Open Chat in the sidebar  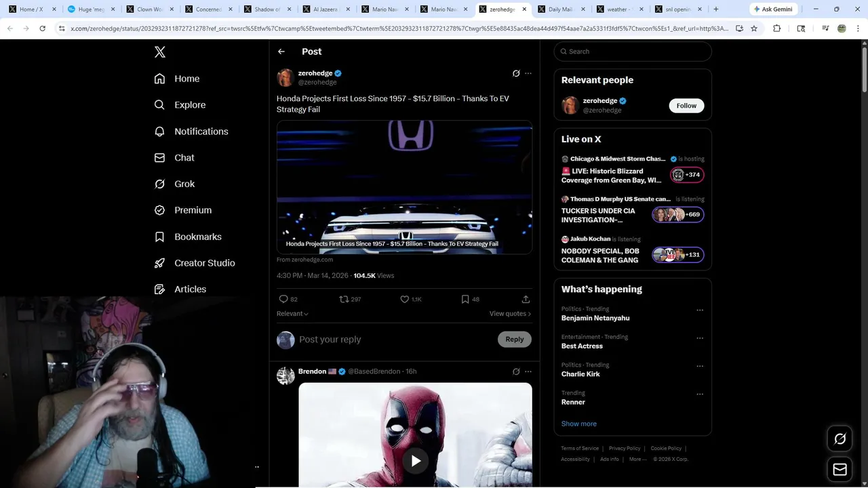point(174,157)
